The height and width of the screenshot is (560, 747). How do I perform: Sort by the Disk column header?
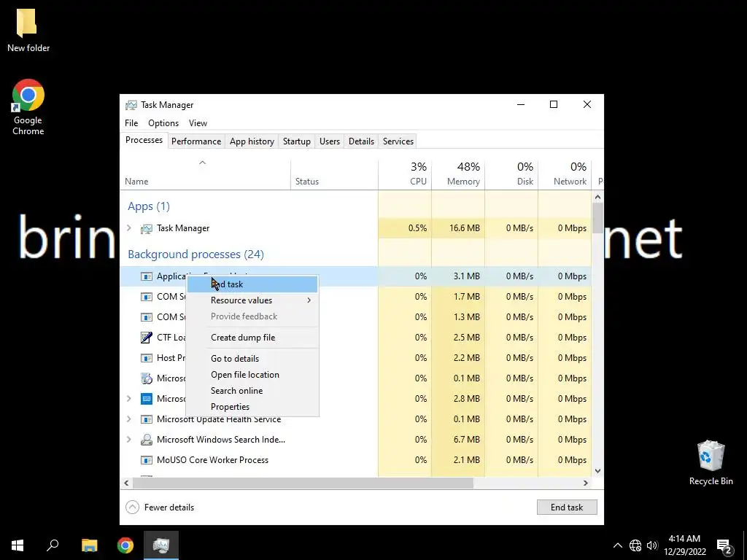click(511, 174)
